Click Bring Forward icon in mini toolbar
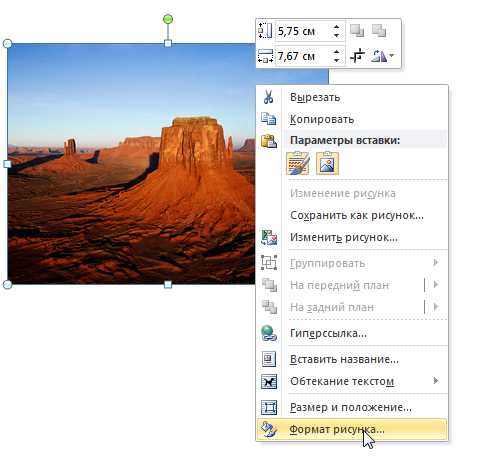The height and width of the screenshot is (457, 478). point(357,30)
